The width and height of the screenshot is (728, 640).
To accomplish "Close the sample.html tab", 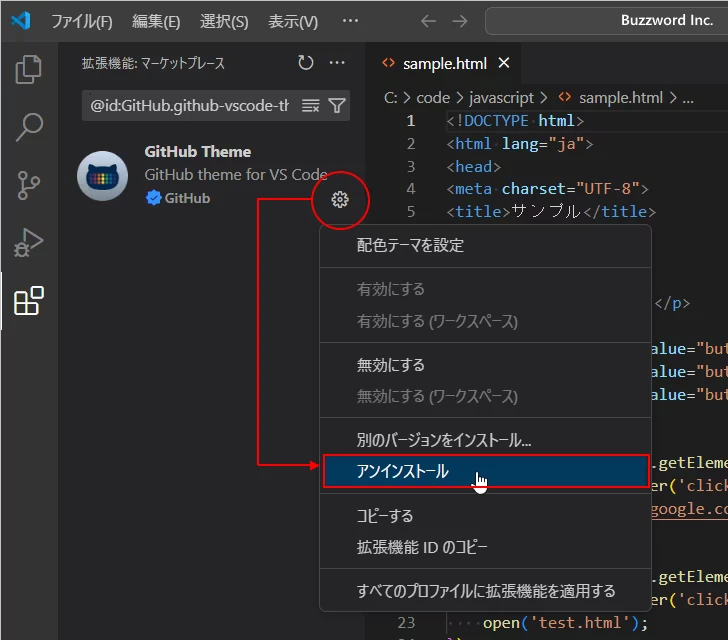I will 504,63.
